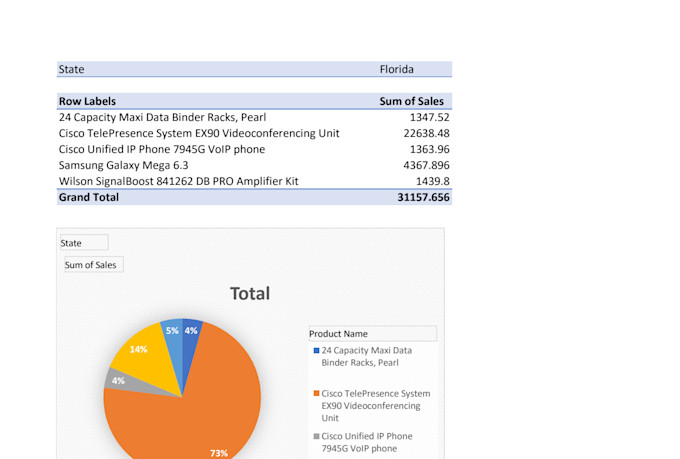Click the 1347.52 sales value
The width and height of the screenshot is (680, 459).
pyautogui.click(x=429, y=117)
